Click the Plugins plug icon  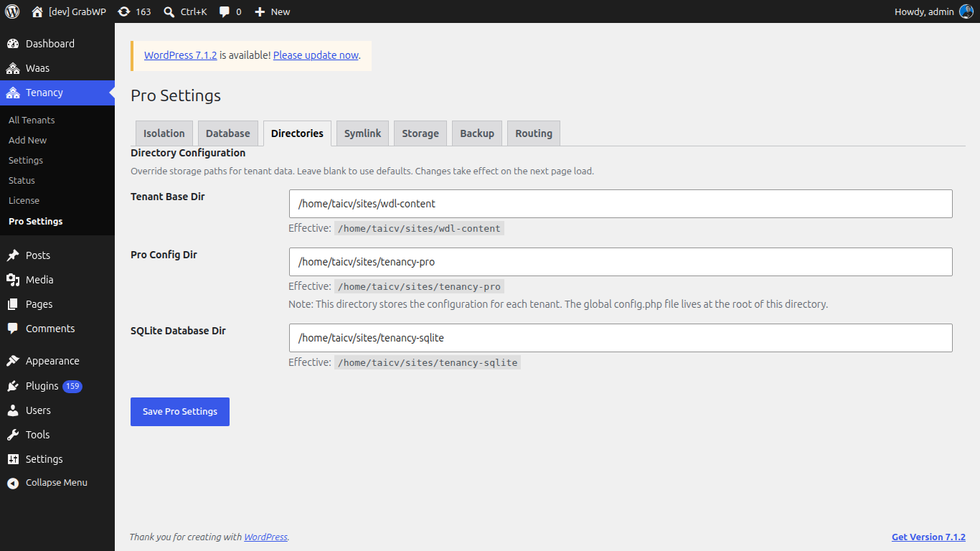(x=13, y=386)
